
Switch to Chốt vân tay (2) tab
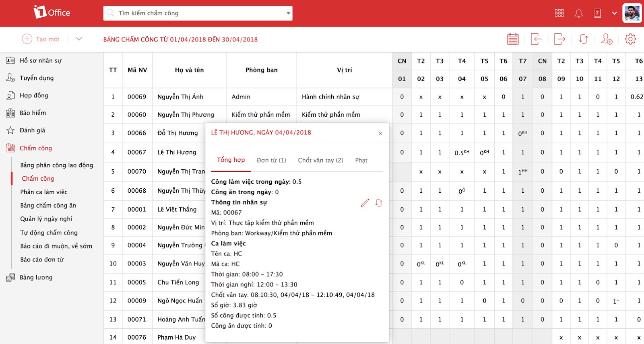(320, 160)
